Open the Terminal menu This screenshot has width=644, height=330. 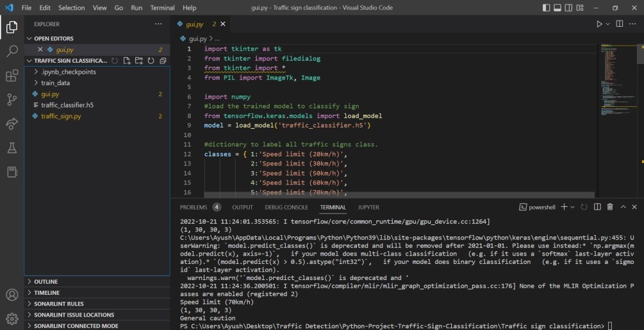tap(162, 8)
